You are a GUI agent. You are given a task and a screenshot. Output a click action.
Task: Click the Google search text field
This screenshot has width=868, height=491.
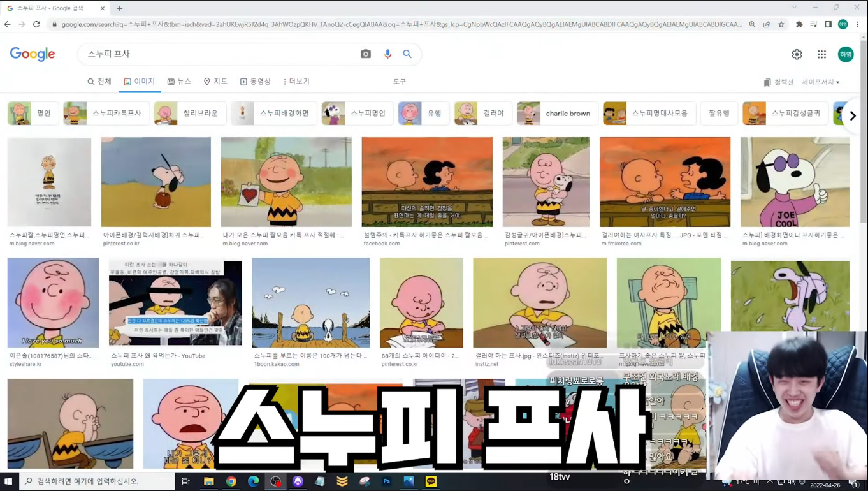click(220, 54)
